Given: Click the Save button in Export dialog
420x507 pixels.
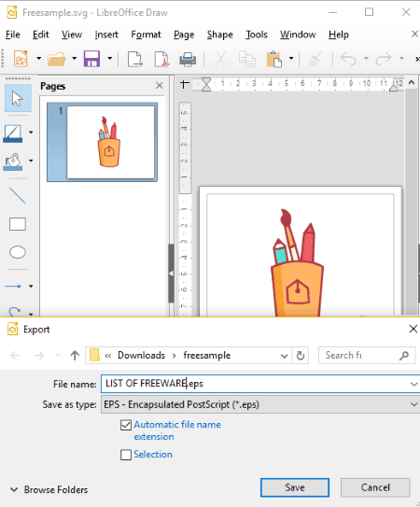Looking at the screenshot, I should pyautogui.click(x=295, y=487).
